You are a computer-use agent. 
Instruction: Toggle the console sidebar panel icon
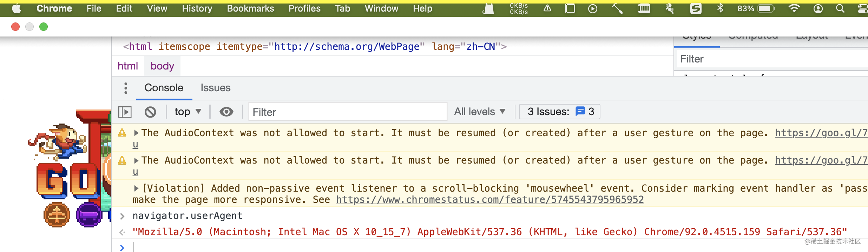coord(125,112)
